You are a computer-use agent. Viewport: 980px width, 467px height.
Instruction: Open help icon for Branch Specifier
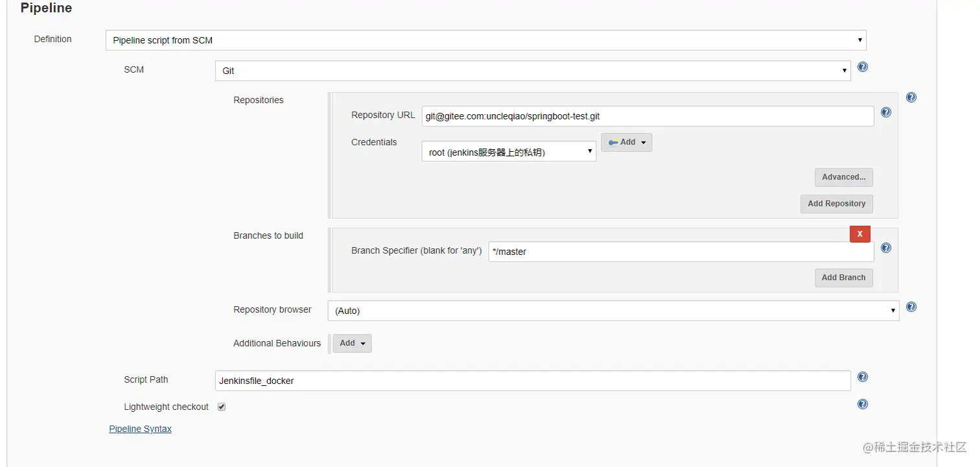(x=886, y=248)
